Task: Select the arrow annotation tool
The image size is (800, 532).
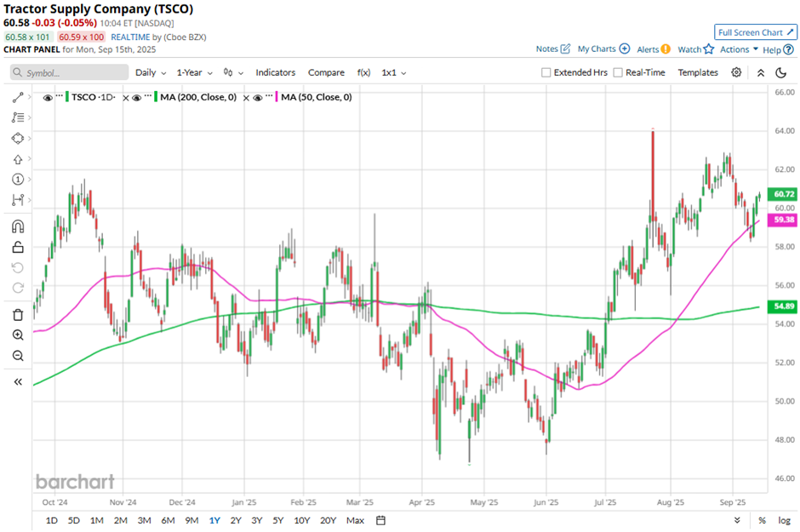Action: click(x=18, y=159)
